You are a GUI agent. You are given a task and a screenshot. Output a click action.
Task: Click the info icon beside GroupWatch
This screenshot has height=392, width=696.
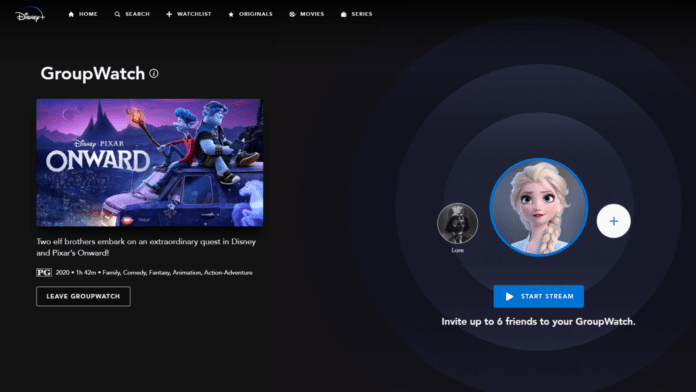click(154, 74)
